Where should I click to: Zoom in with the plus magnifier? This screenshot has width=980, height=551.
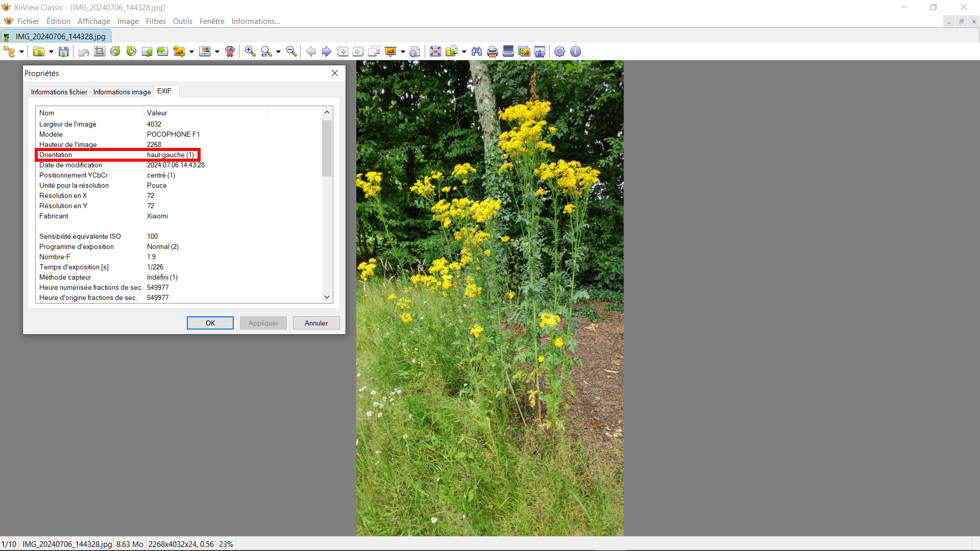point(250,52)
